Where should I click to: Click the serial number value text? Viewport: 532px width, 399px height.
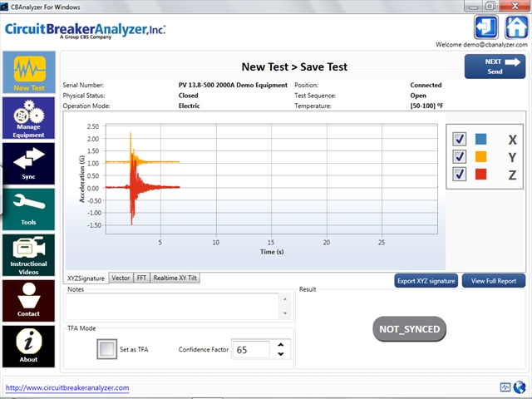click(x=233, y=85)
